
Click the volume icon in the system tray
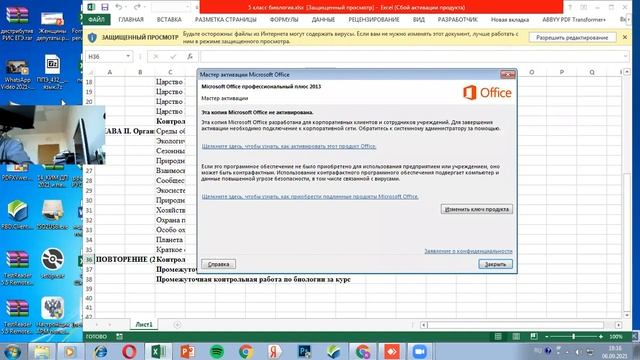tap(578, 351)
